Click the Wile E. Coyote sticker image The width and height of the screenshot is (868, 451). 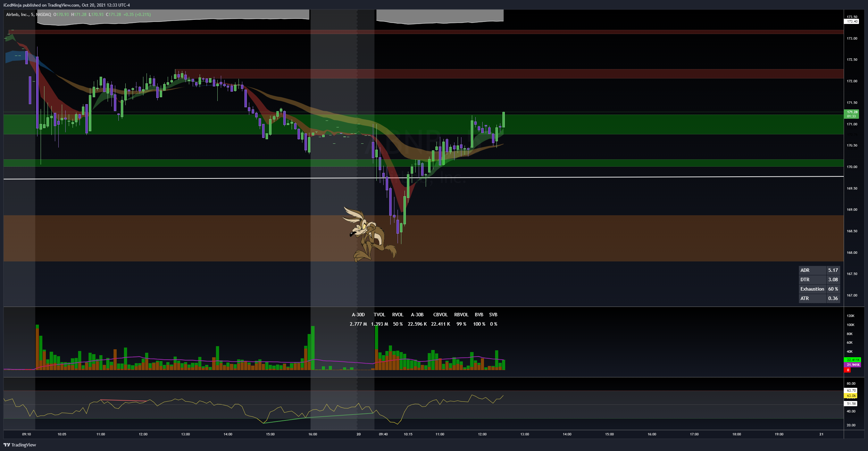click(x=369, y=234)
